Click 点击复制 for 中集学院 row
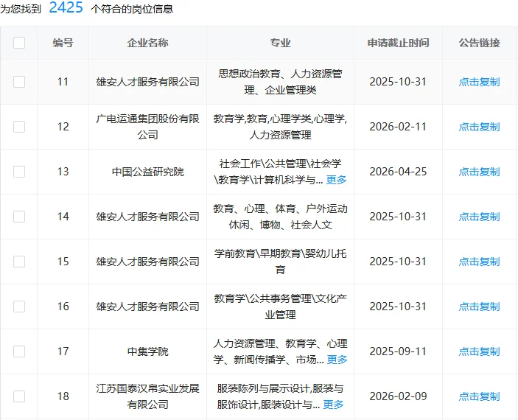The height and width of the screenshot is (420, 518). pos(480,351)
